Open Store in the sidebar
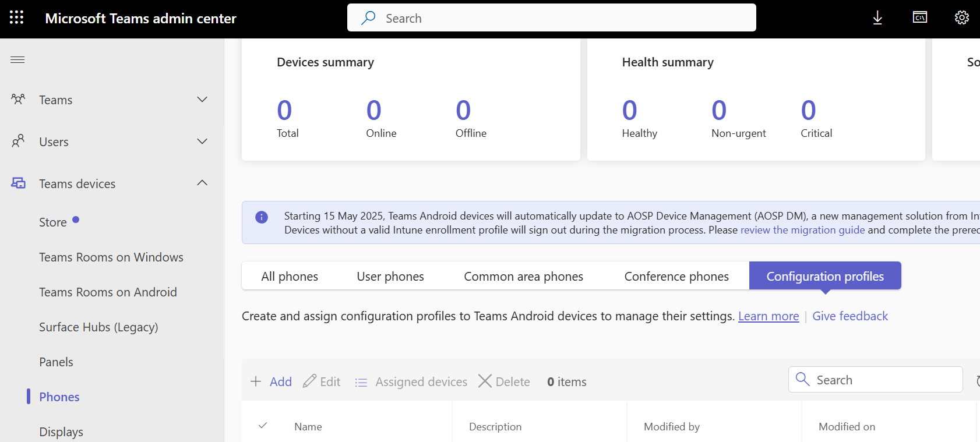Screen dimensions: 980x442 click(53, 222)
